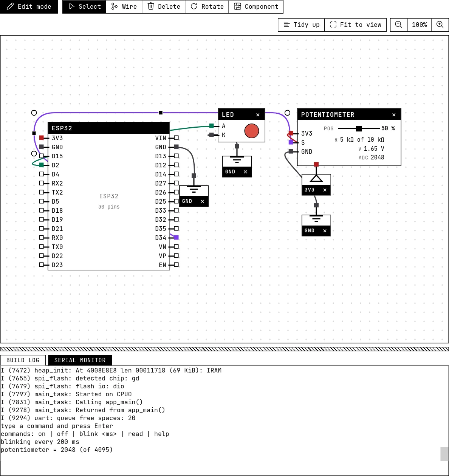The height and width of the screenshot is (476, 449).
Task: Click Tidy up button
Action: tap(301, 25)
